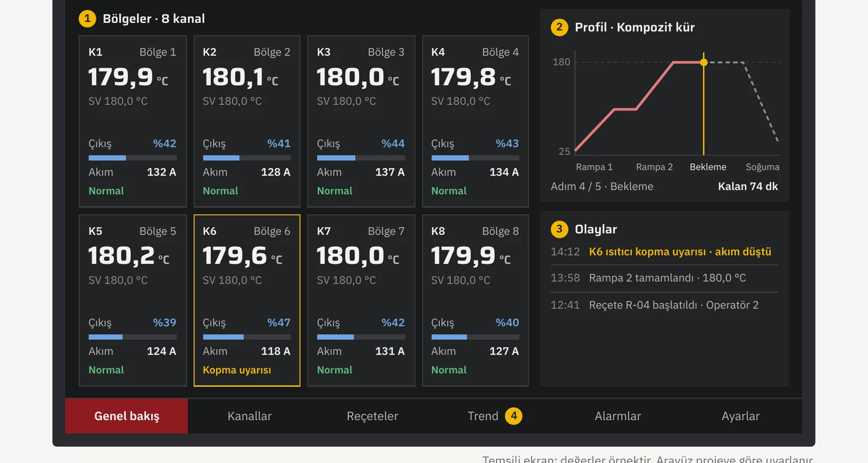
Task: Open the 14:12 K6 ısıtıcı kopma uyarısı event
Action: pos(665,252)
